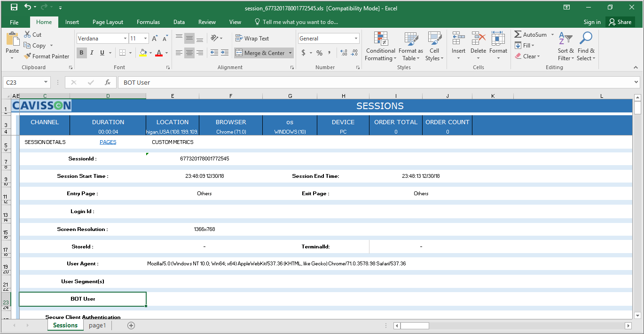Open the Merge & Center dropdown arrow

290,53
